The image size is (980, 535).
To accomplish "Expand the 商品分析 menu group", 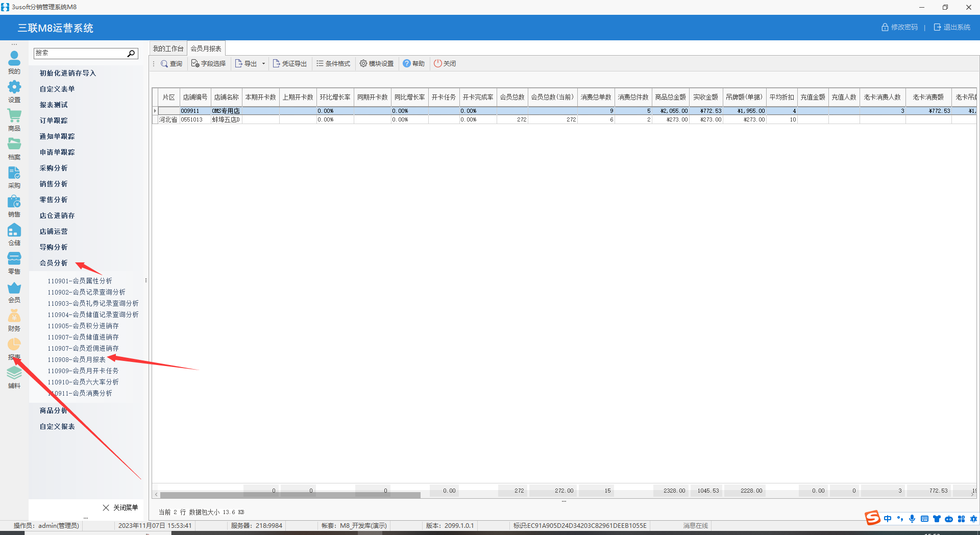I will [x=54, y=410].
